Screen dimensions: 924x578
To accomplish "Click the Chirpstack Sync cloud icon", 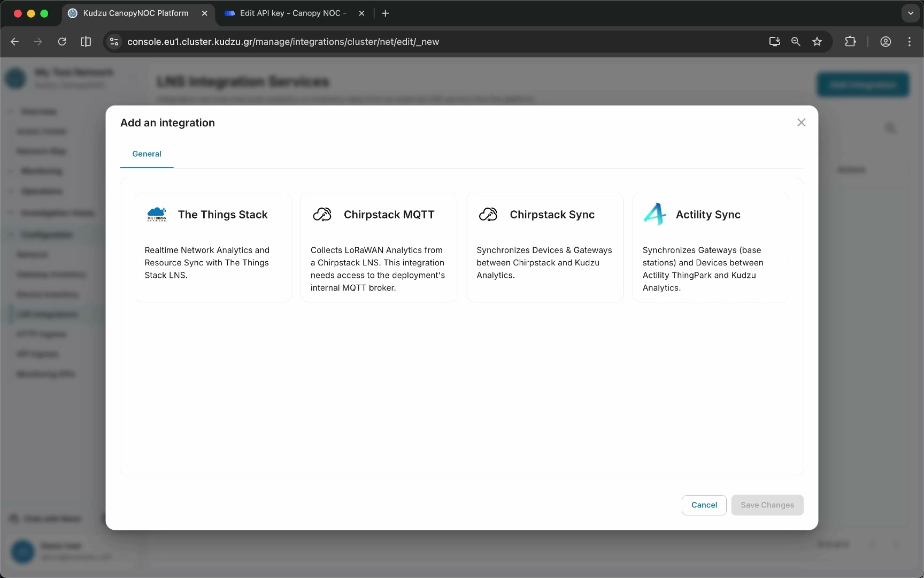I will (488, 214).
